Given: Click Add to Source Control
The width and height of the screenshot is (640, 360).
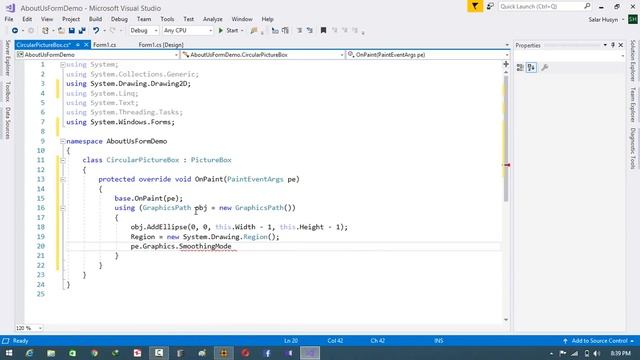Looking at the screenshot, I should click(x=598, y=340).
